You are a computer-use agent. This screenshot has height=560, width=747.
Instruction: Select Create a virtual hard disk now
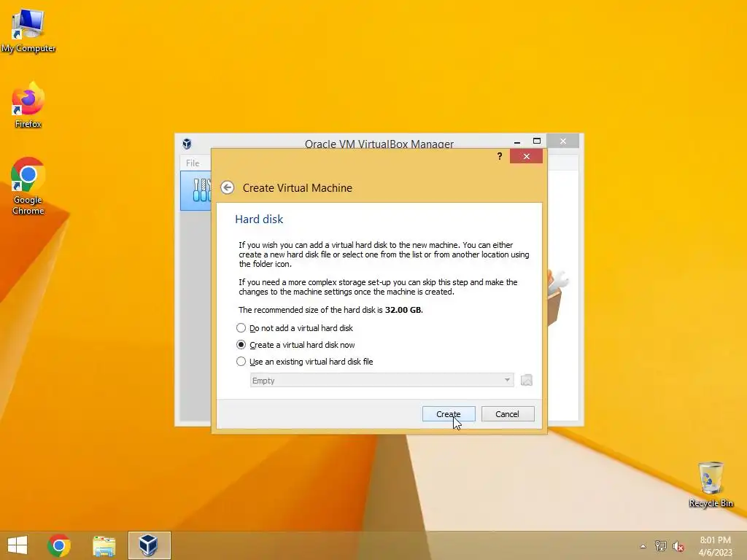(295, 345)
